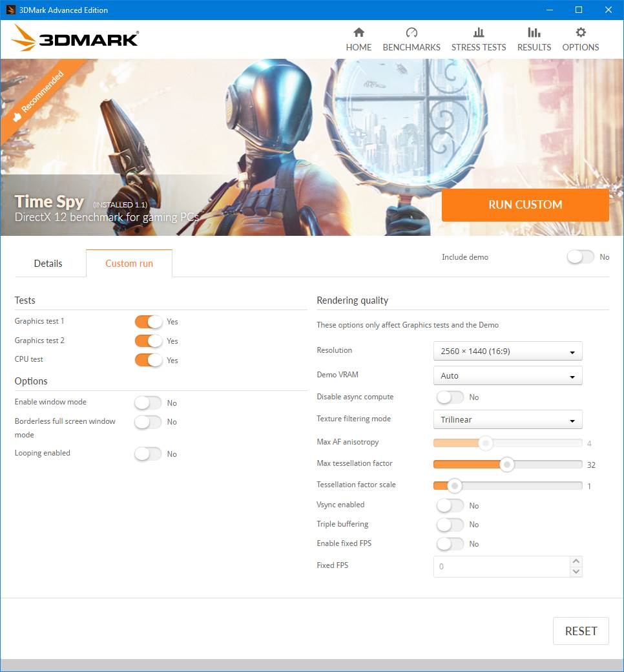The width and height of the screenshot is (624, 672).
Task: Disable Graphics test 2
Action: (149, 341)
